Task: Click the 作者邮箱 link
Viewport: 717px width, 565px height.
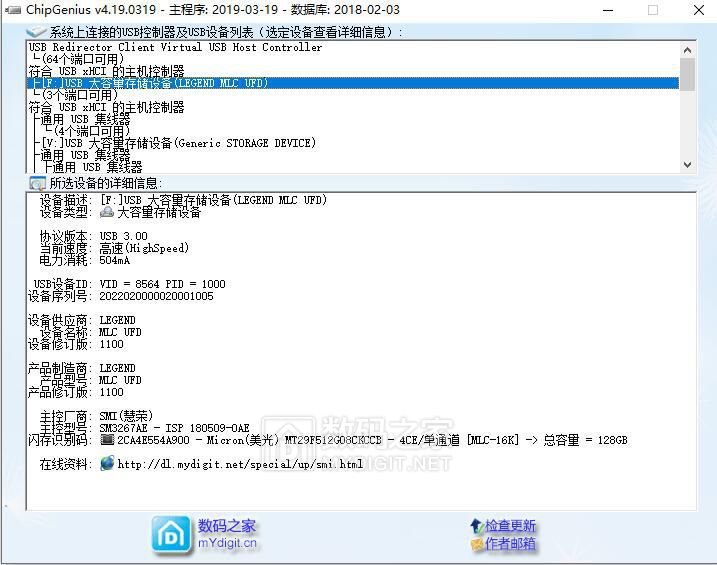Action: coord(510,544)
